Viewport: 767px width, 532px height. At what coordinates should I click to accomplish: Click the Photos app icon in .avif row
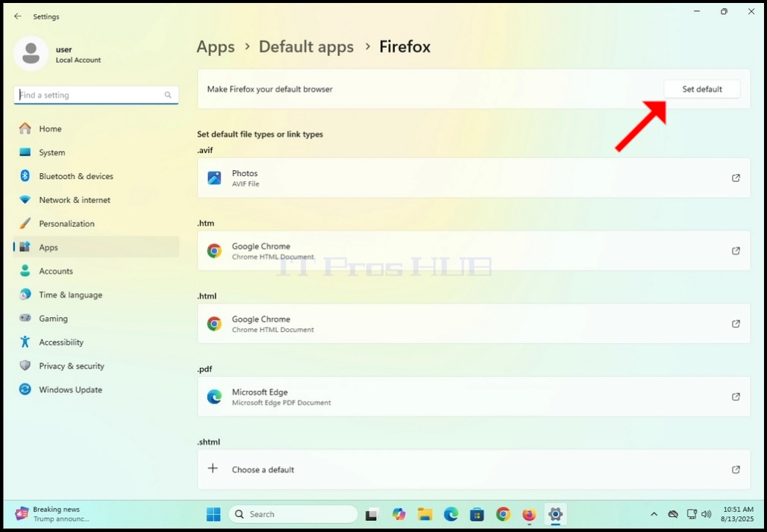click(214, 178)
